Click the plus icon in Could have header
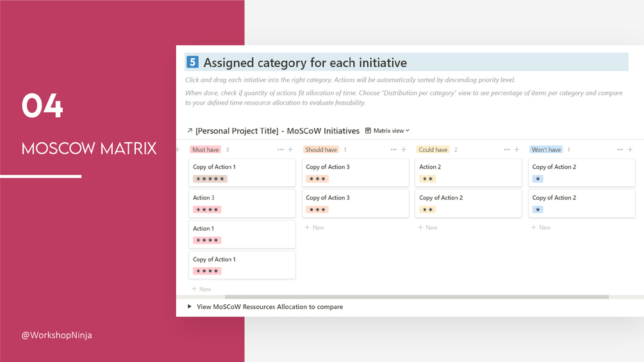Viewport: 644px width, 362px height. [517, 150]
